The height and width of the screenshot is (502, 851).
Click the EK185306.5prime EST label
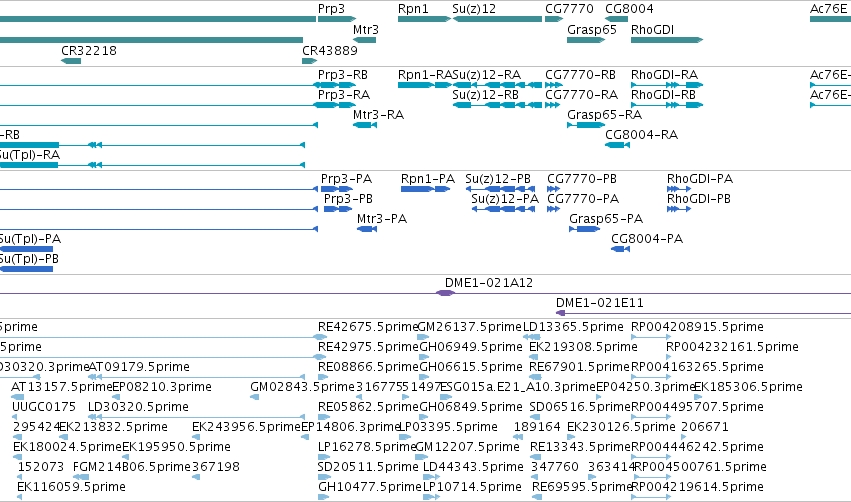pos(748,387)
